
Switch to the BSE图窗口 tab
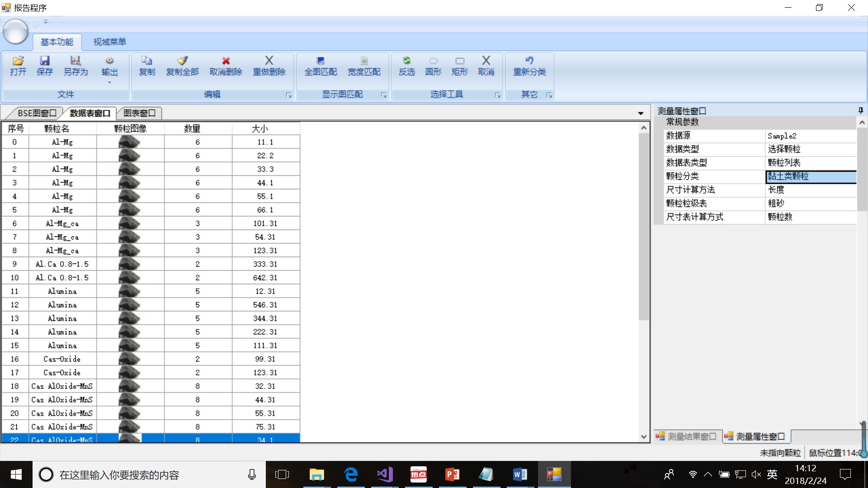tap(36, 113)
